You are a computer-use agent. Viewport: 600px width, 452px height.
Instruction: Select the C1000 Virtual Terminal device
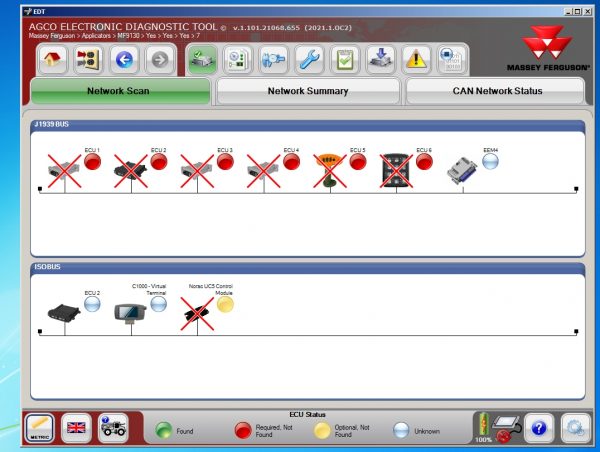(130, 313)
